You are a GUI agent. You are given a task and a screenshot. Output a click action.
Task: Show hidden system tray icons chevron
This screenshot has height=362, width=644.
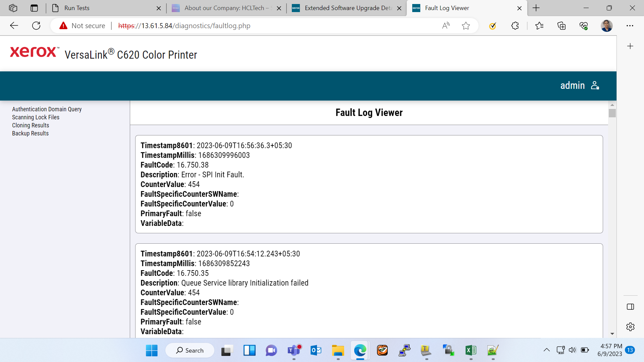tap(547, 350)
